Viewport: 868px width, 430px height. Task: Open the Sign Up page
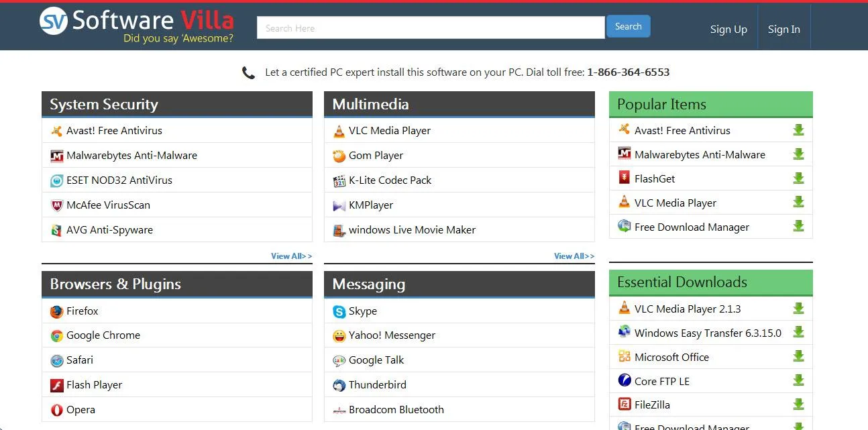(728, 29)
